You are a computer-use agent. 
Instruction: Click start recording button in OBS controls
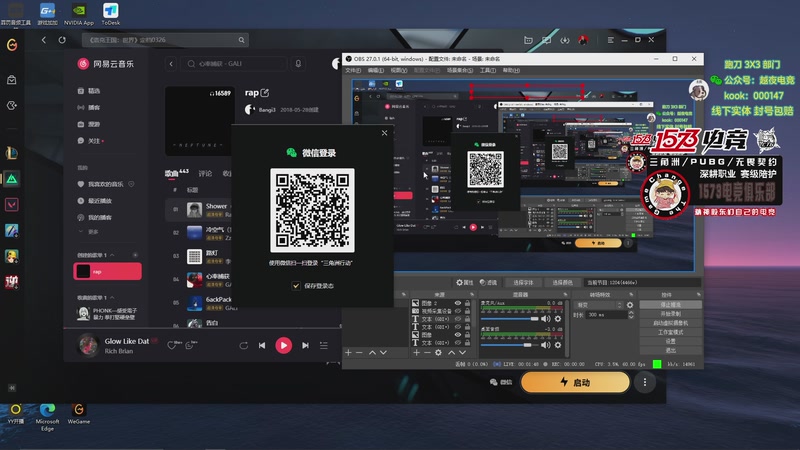(x=670, y=314)
